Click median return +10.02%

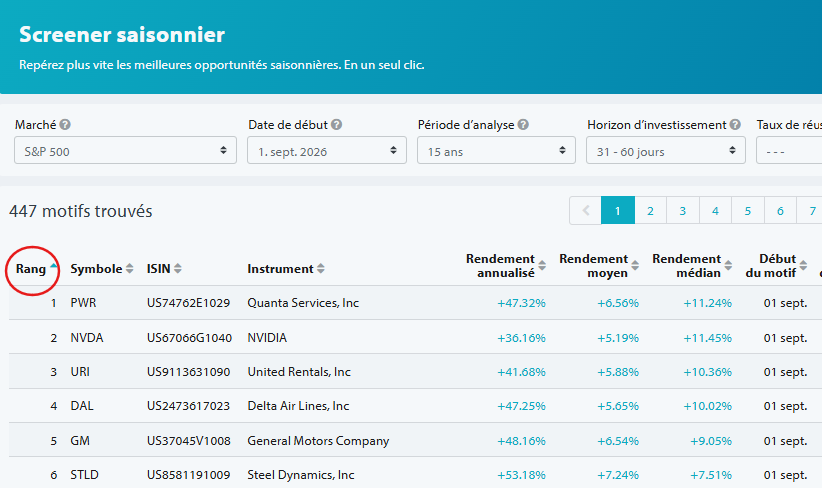pos(707,406)
